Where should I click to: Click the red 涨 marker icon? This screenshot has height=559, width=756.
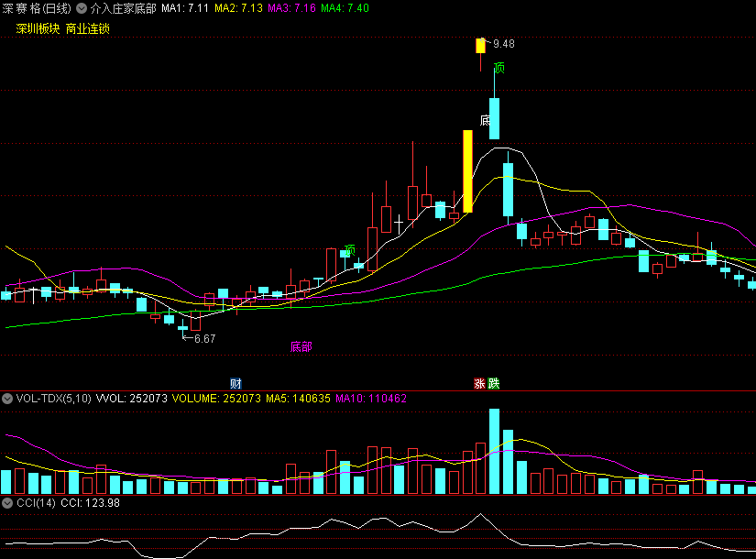point(479,383)
